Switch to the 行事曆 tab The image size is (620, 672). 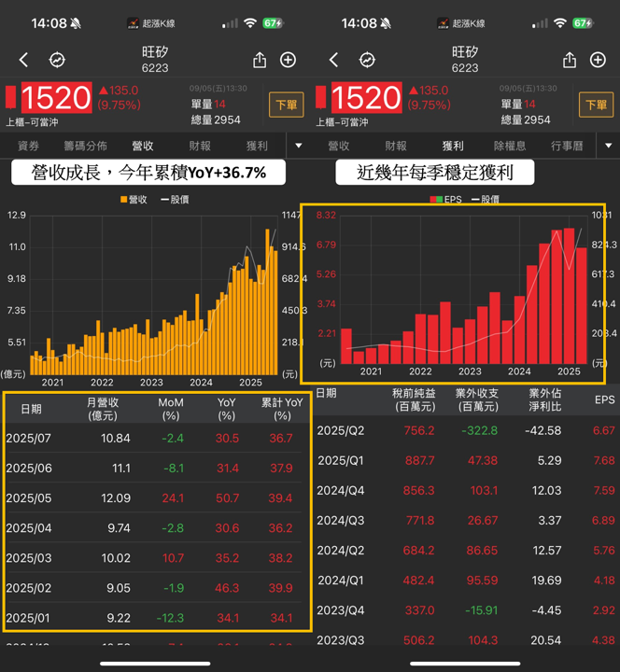(567, 147)
